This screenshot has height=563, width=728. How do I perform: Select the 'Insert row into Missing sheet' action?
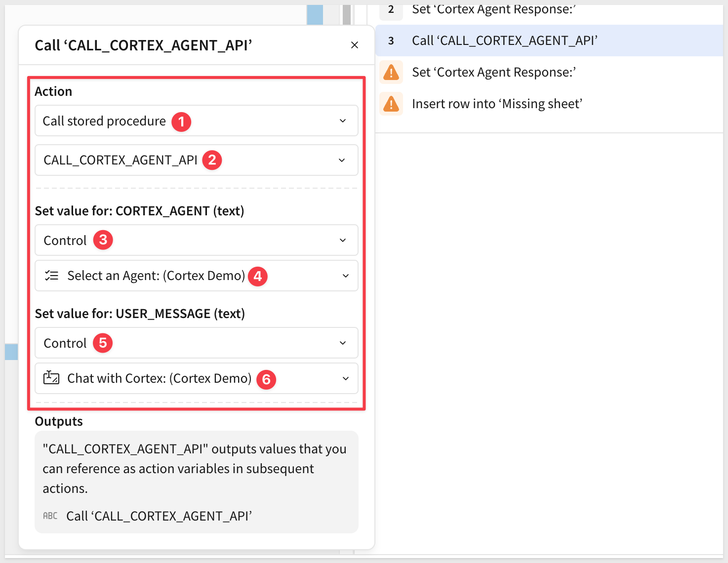click(x=497, y=104)
